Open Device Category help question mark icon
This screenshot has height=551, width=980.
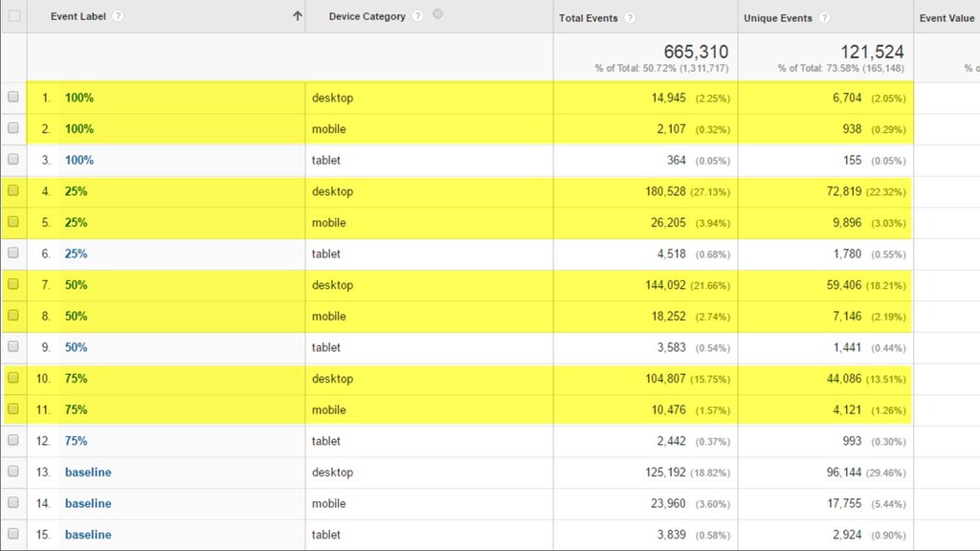tap(417, 16)
